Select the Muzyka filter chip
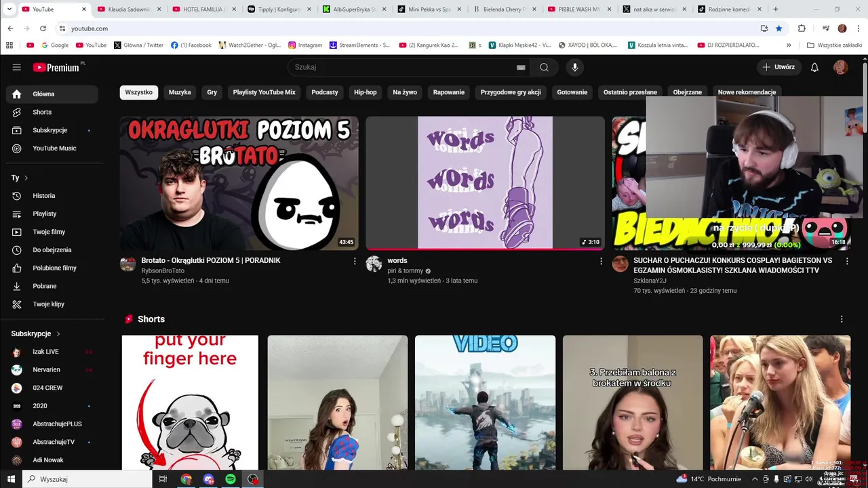The width and height of the screenshot is (868, 488). pos(180,92)
